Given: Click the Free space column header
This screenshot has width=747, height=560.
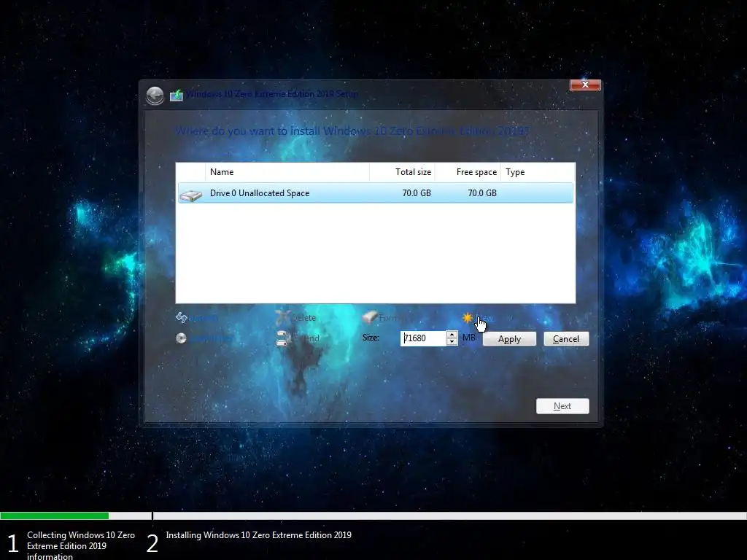Looking at the screenshot, I should [x=468, y=172].
